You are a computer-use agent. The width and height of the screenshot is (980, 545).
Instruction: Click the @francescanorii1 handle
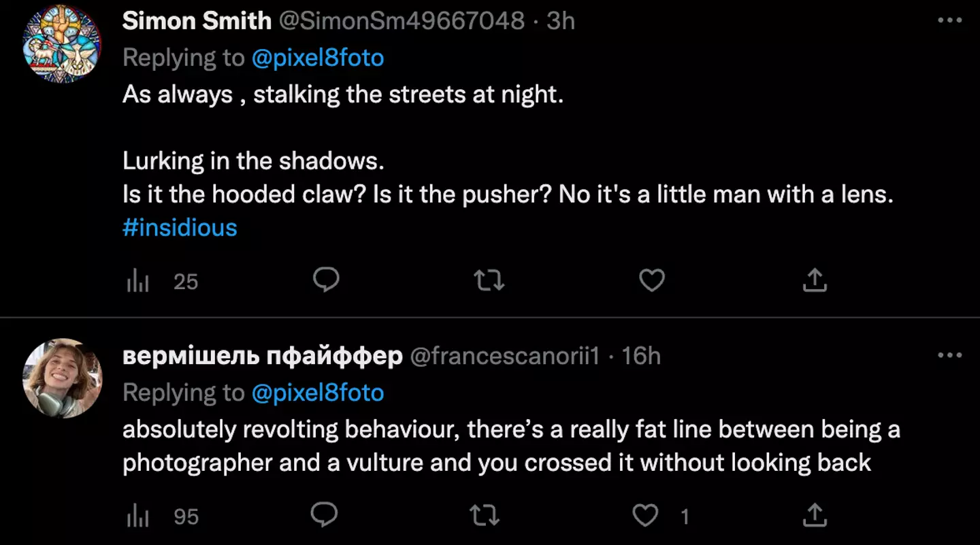click(x=504, y=356)
